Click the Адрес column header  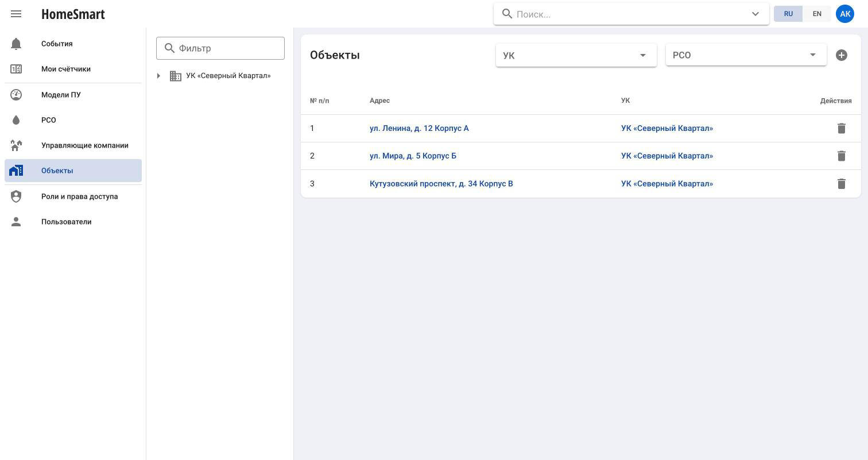point(379,100)
